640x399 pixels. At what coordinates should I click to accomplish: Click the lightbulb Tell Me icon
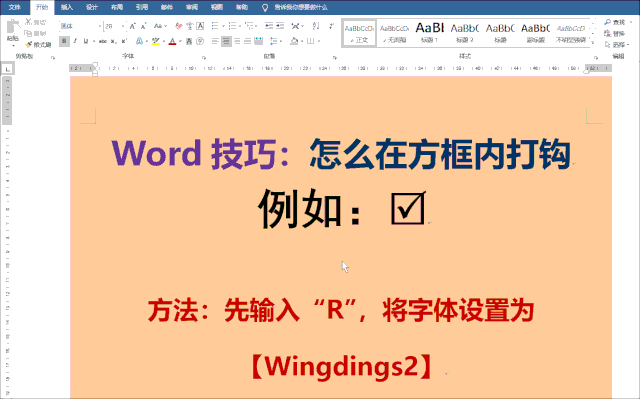click(265, 7)
